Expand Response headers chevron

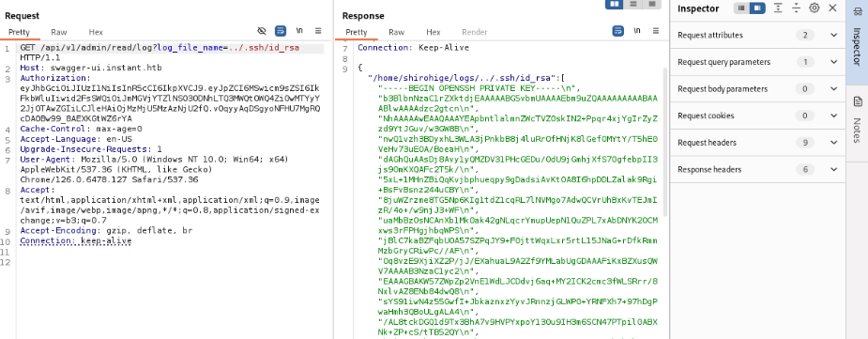(x=833, y=169)
